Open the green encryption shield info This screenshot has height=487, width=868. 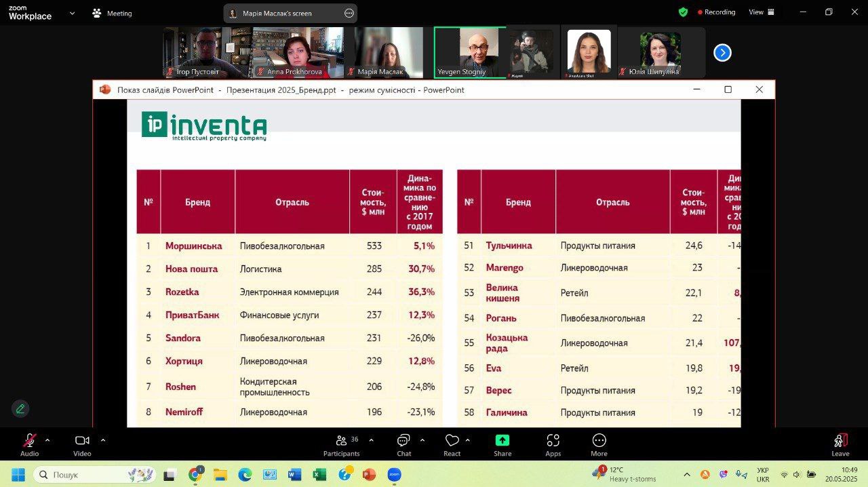[683, 12]
